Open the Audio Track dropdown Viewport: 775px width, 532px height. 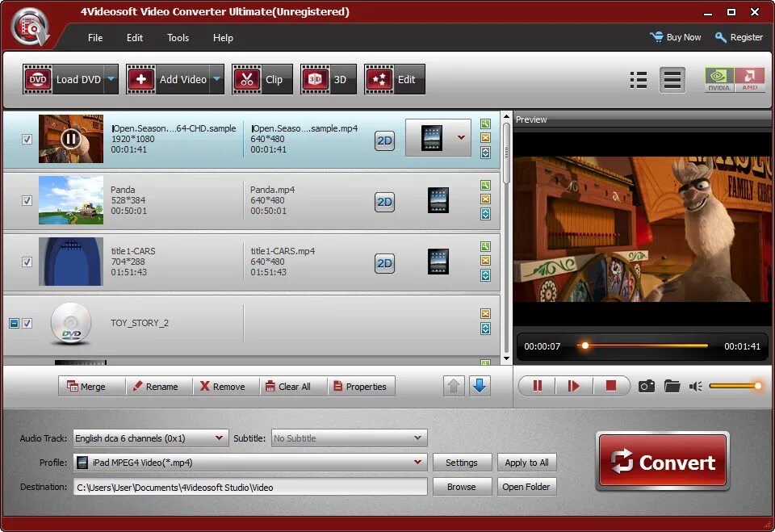point(151,438)
